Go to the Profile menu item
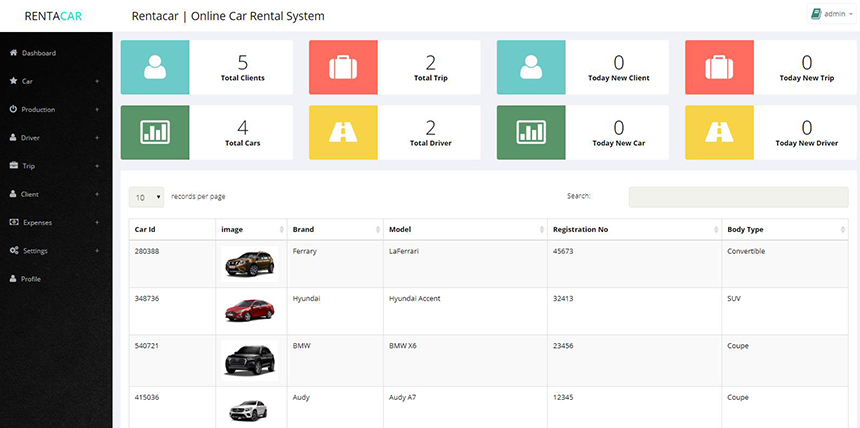The image size is (860, 428). coord(31,279)
